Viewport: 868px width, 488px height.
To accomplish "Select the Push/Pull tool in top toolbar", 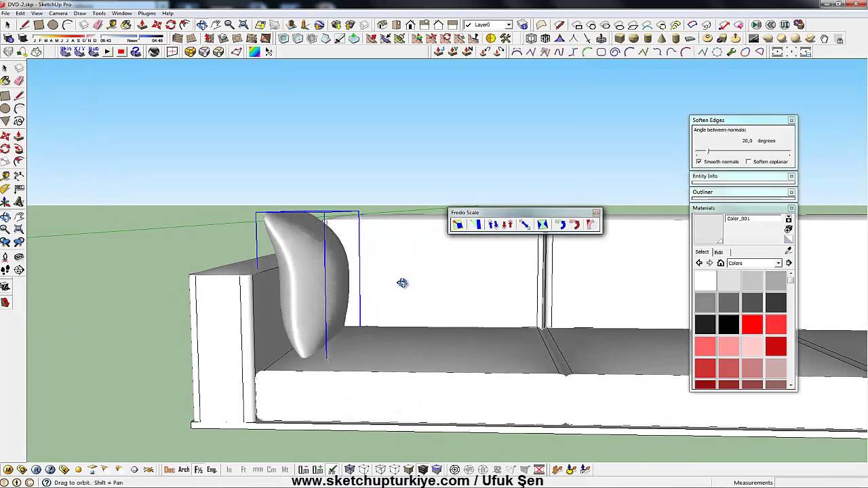I will click(x=142, y=25).
